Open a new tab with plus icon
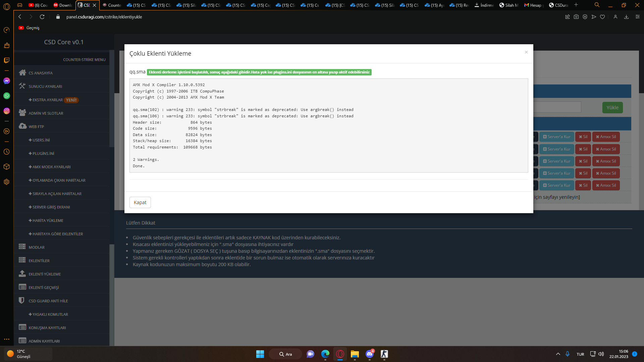Image resolution: width=644 pixels, height=362 pixels. (576, 5)
